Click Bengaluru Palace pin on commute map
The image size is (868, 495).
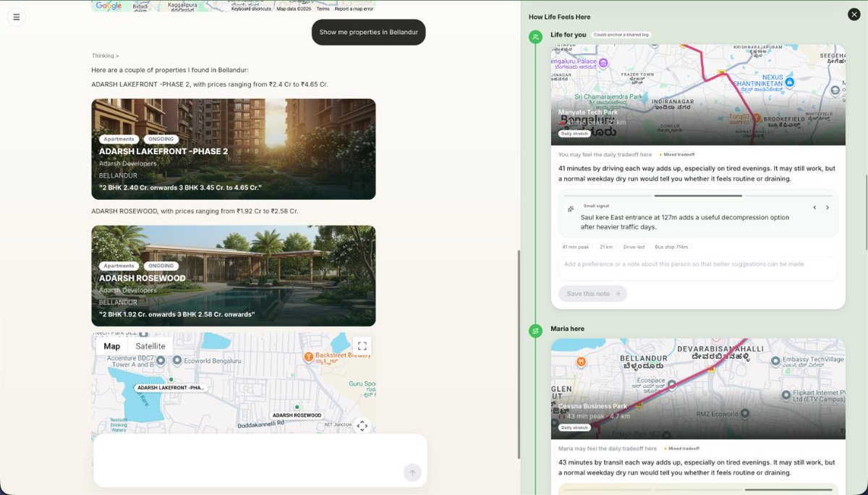coord(603,62)
